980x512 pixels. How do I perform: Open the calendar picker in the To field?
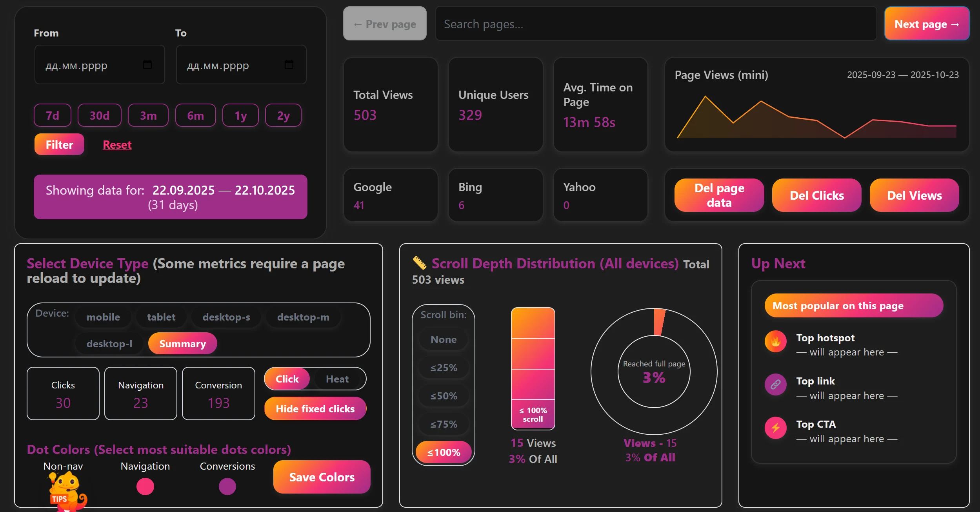[x=288, y=64]
